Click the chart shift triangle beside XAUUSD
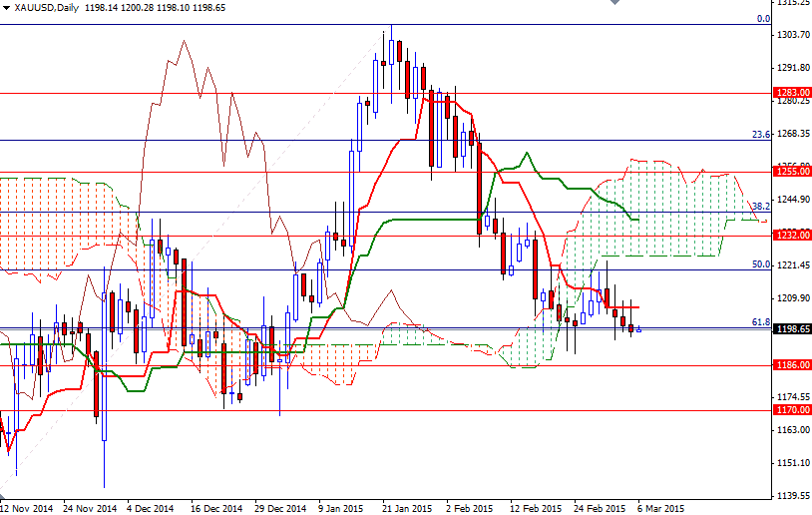Image resolution: width=812 pixels, height=515 pixels. coord(5,8)
